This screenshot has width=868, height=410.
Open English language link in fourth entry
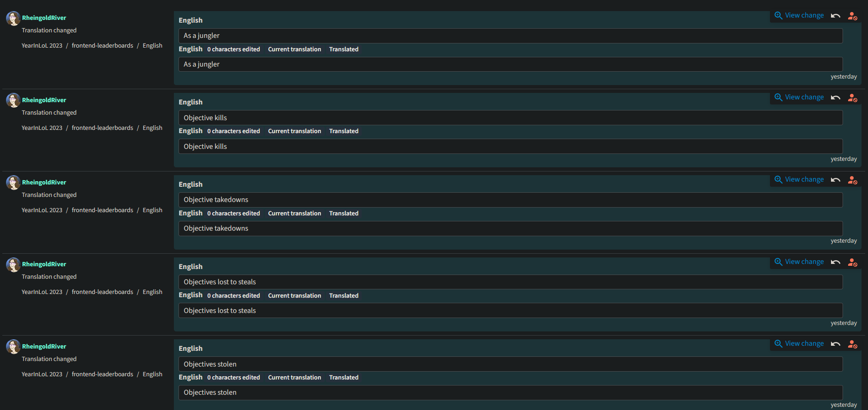tap(152, 292)
